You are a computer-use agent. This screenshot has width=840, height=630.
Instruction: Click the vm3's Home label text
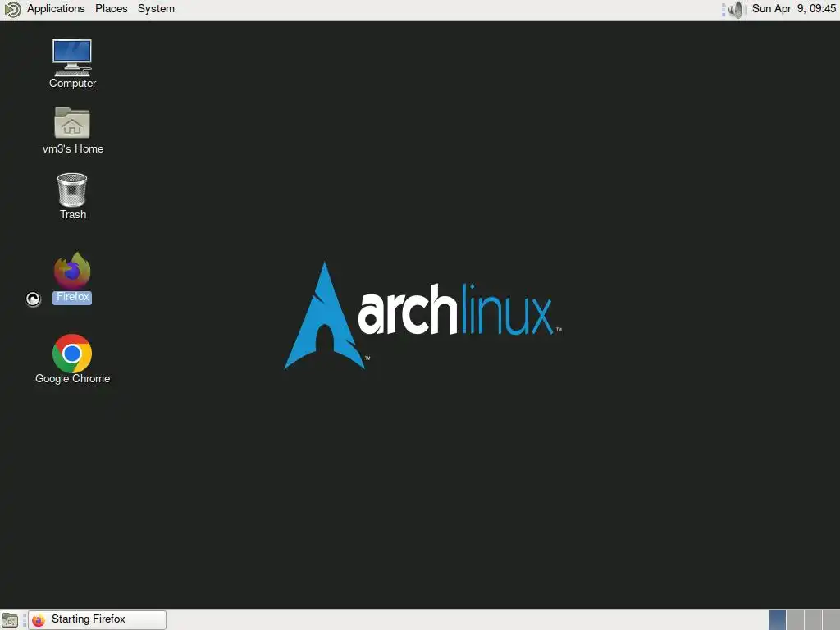[73, 148]
